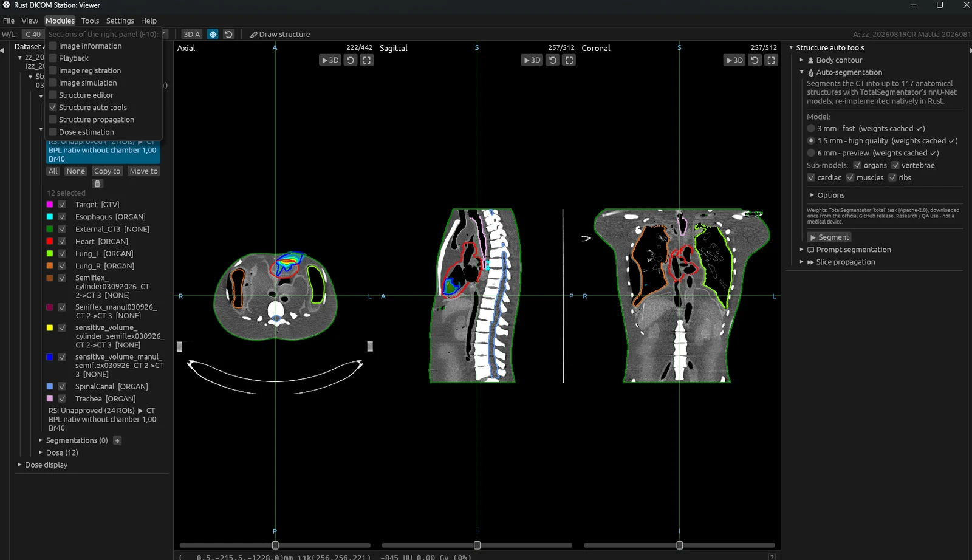This screenshot has height=560, width=972.
Task: Click the reset icon beside the crosshair
Action: (x=228, y=35)
